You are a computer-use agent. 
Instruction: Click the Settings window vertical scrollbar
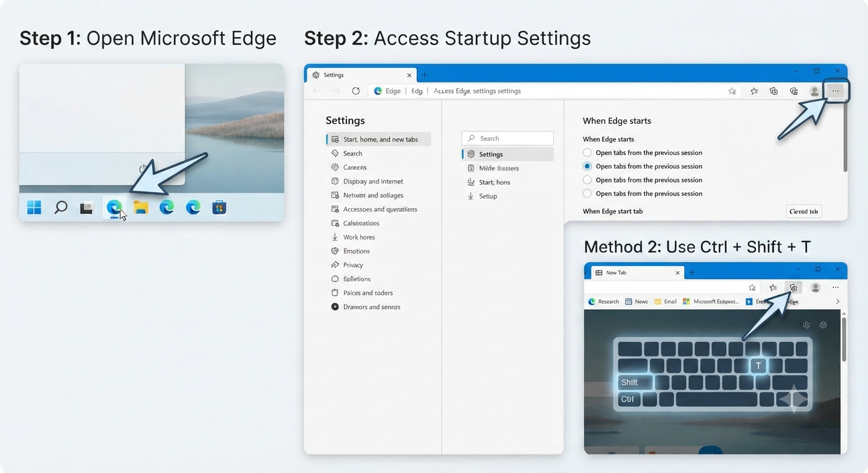845,137
